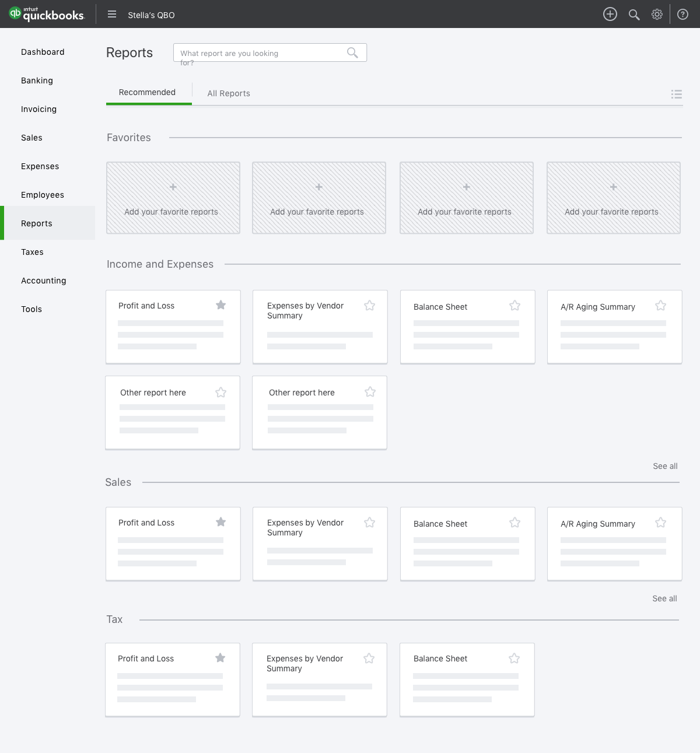
Task: Open the help question mark icon
Action: tap(682, 15)
